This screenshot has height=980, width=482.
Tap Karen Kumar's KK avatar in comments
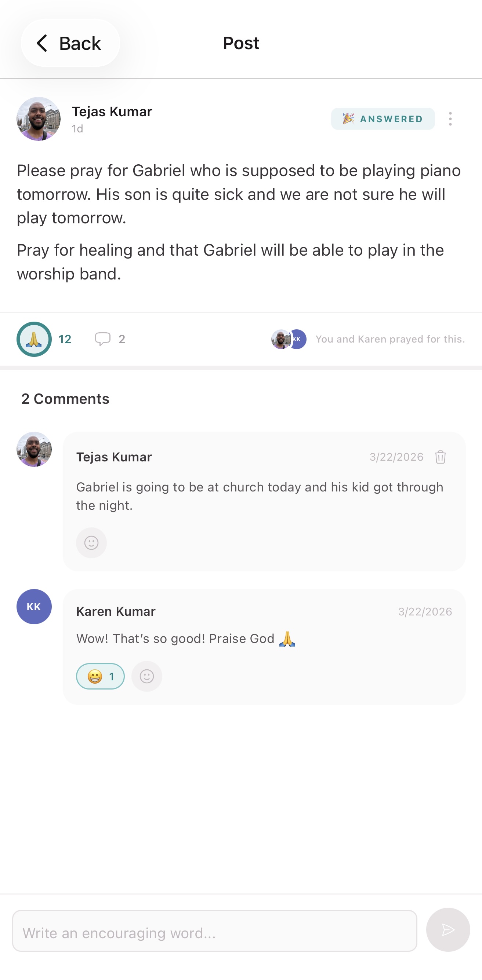pyautogui.click(x=34, y=606)
